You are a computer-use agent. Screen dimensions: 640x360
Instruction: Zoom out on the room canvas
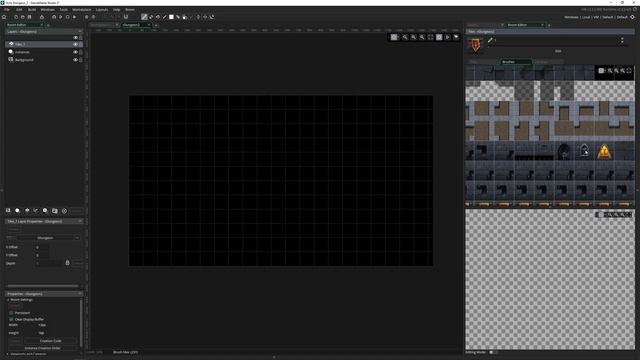tap(405, 37)
